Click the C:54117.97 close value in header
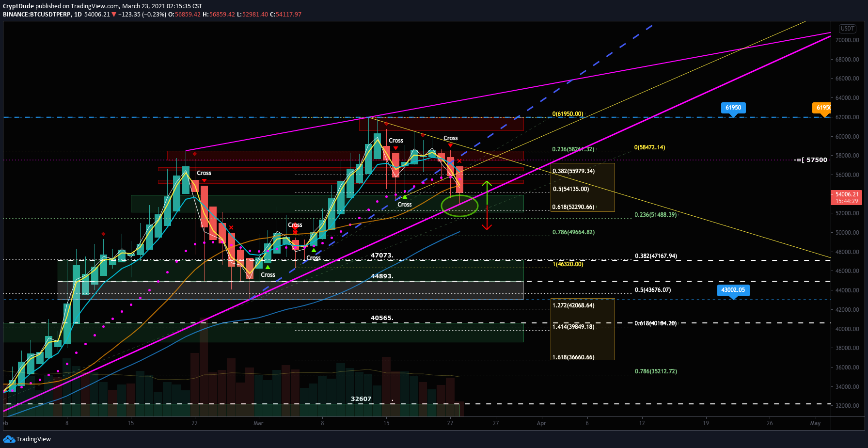 [286, 15]
